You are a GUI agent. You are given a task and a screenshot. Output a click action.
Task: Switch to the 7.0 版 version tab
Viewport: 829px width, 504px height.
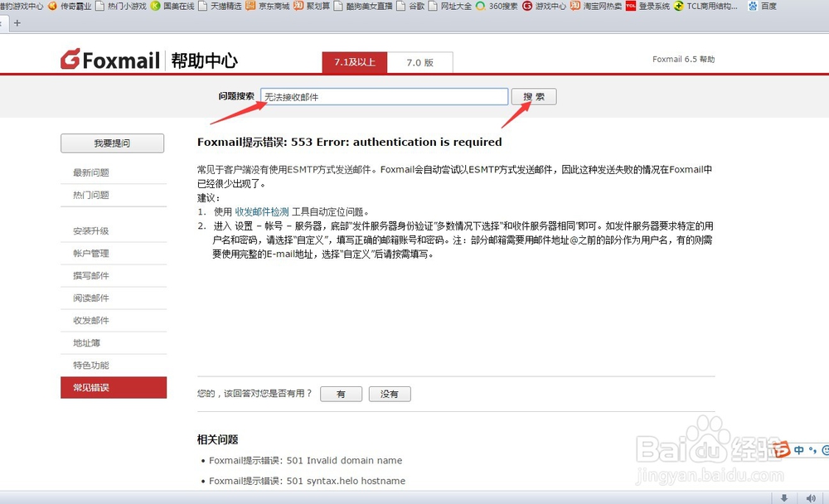[419, 62]
